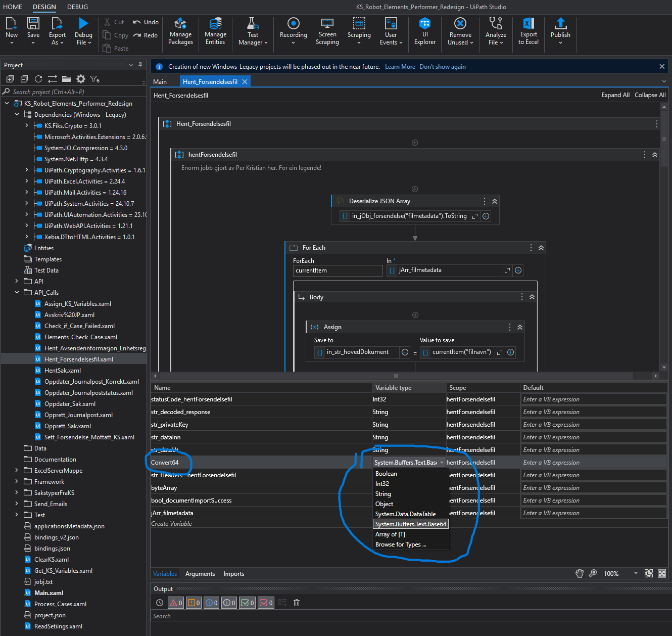672x636 pixels.
Task: Open Project settings gear
Action: [81, 79]
